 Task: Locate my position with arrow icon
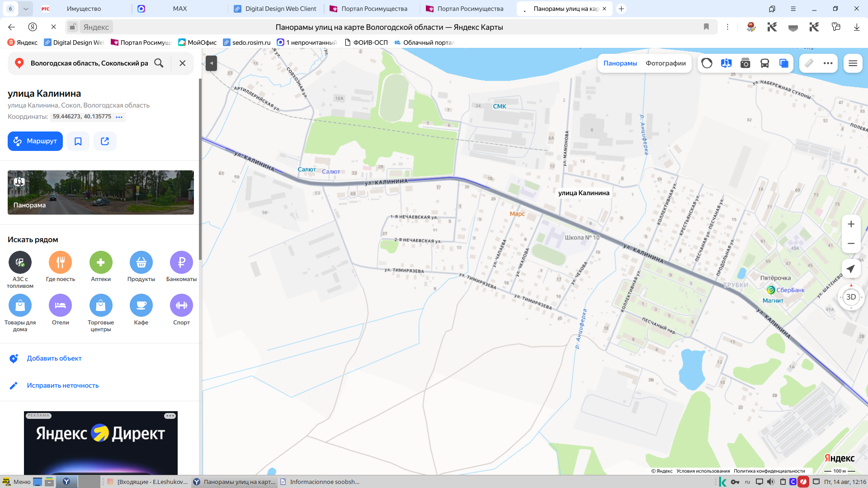coord(851,269)
